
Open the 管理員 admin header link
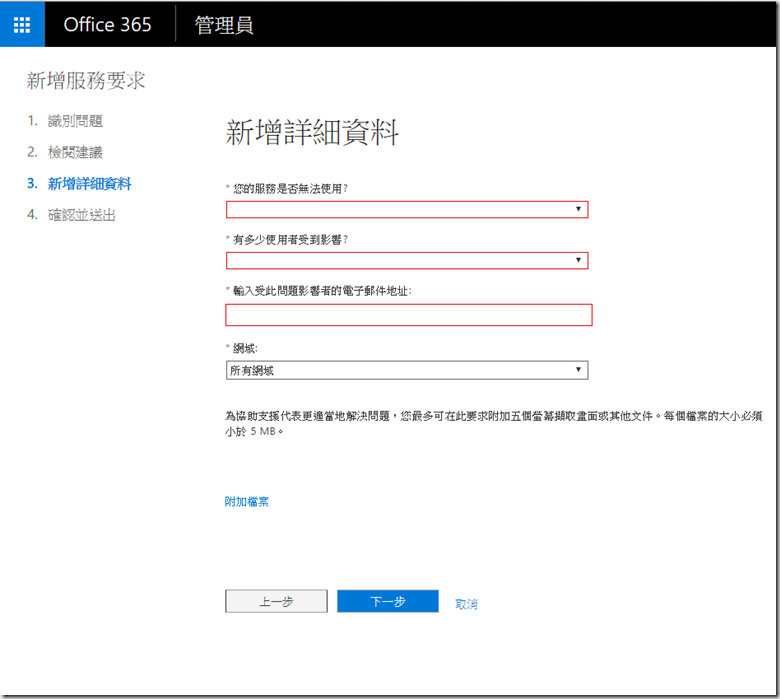click(x=223, y=25)
